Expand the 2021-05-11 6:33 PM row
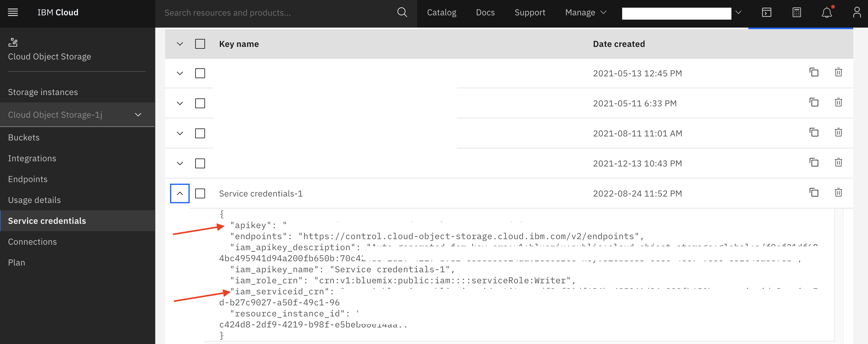Viewport: 868px width, 344px height. tap(180, 103)
